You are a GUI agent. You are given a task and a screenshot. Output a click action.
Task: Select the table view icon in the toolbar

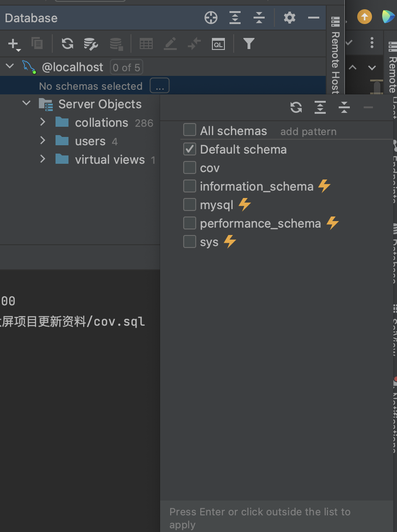(x=146, y=43)
